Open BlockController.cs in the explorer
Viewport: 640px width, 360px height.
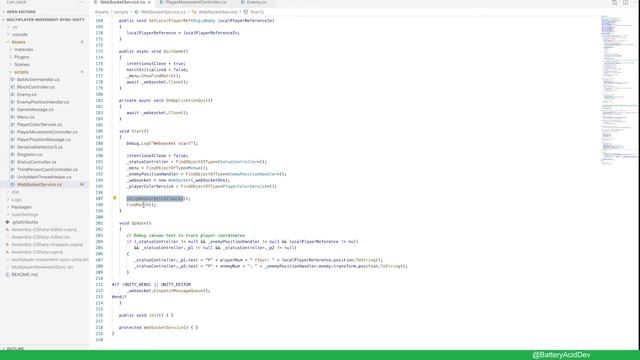coord(36,87)
